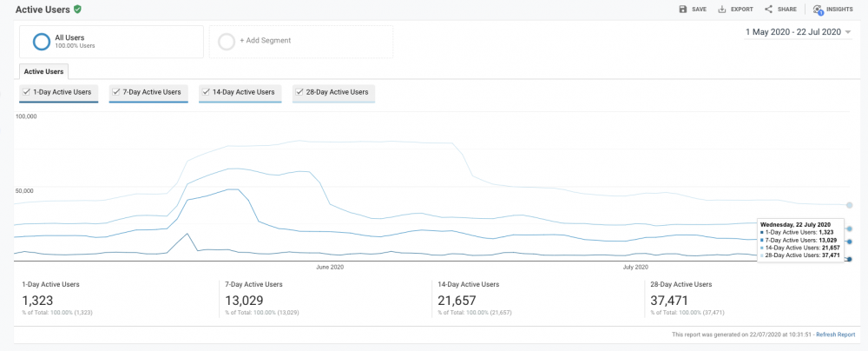Click the All Users segment box

(111, 41)
